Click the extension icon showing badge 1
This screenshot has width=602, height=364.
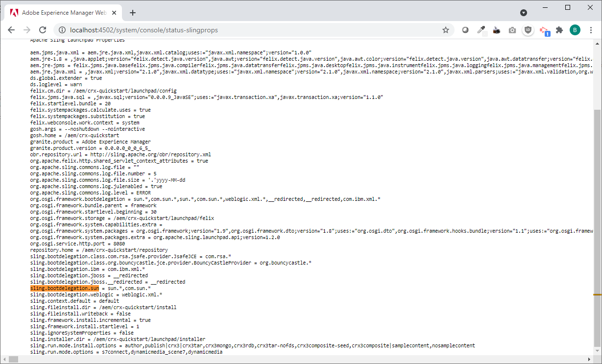(x=544, y=30)
